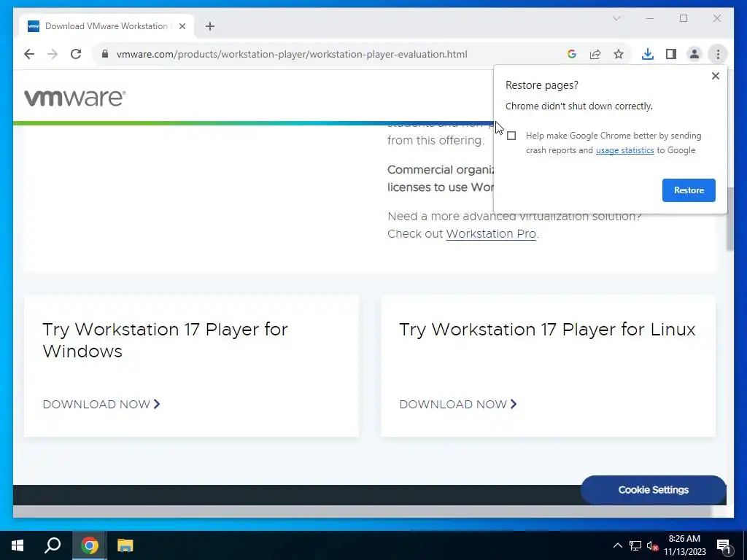Go back to the previous page

(29, 54)
